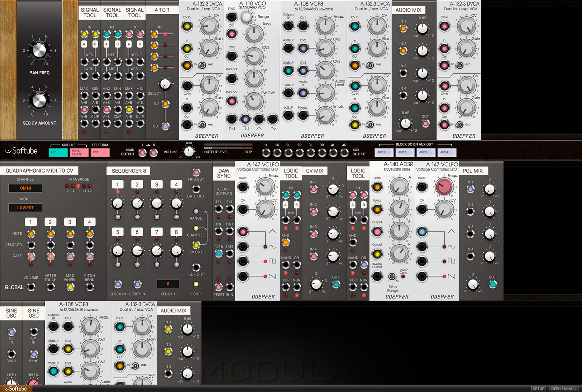Click the AUX 3 block DC button
Screen dimensions: 582x392
(x=426, y=152)
